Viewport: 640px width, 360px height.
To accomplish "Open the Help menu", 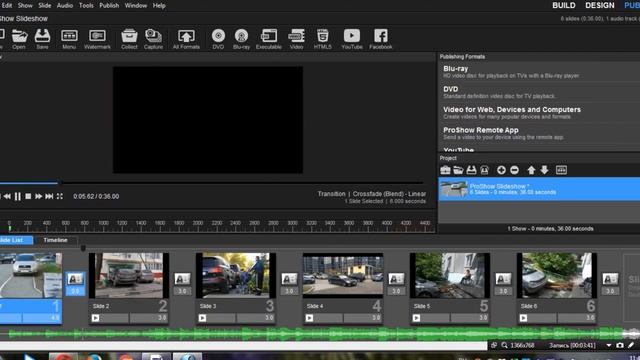I will (159, 6).
